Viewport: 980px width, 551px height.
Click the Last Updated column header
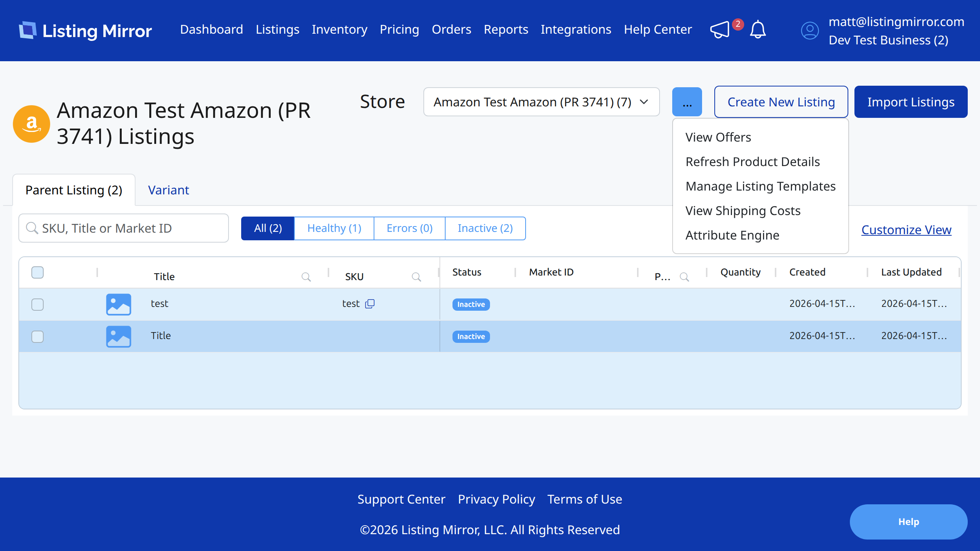tap(911, 272)
